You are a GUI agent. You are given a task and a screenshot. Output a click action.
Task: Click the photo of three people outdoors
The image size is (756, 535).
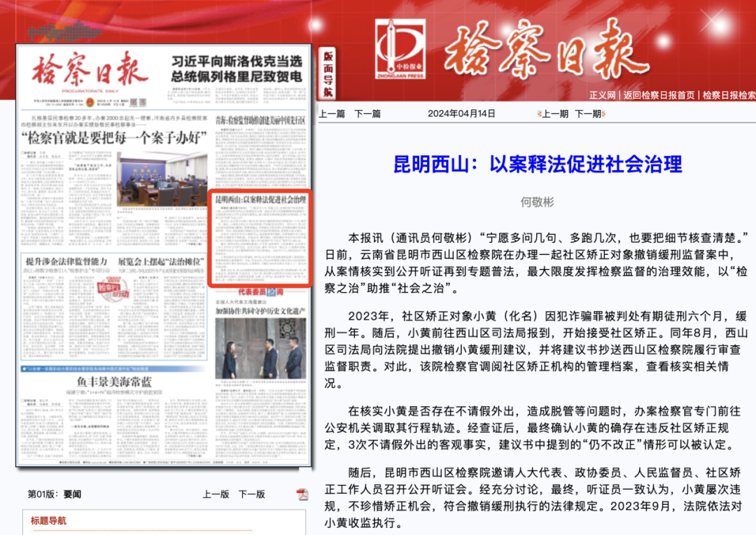(x=260, y=349)
